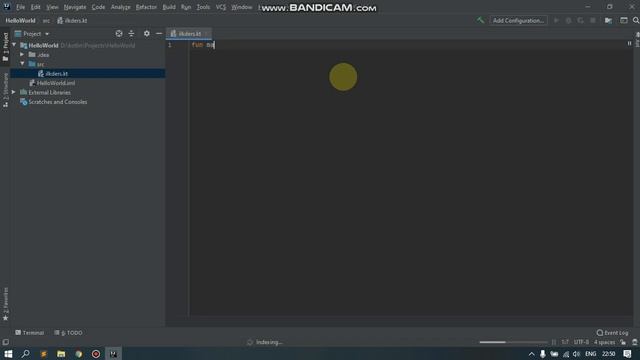Open the Project panel gear settings
The height and width of the screenshot is (360, 640).
tap(147, 33)
